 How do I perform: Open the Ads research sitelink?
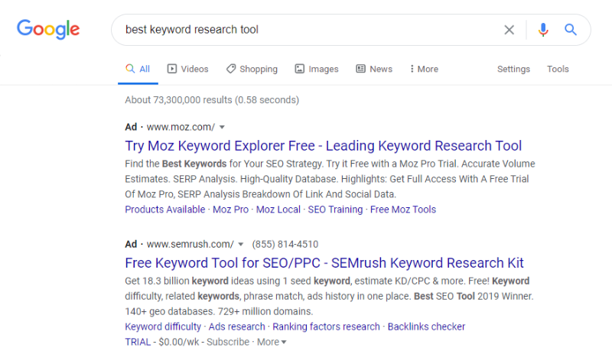(x=236, y=327)
